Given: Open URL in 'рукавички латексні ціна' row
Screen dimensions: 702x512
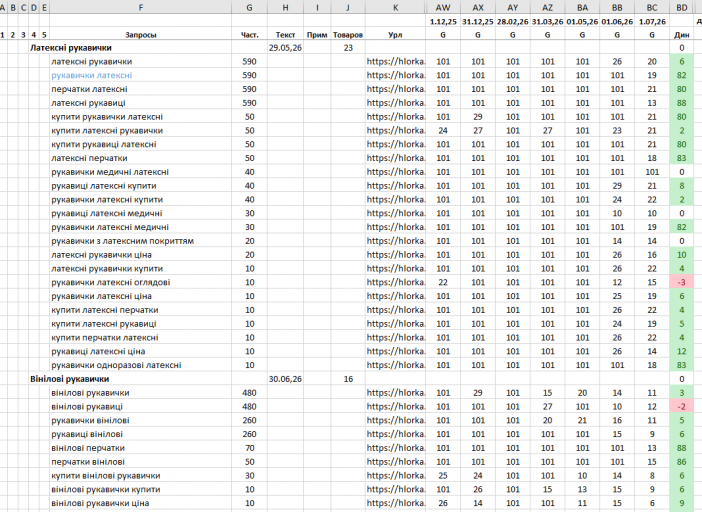Looking at the screenshot, I should (396, 296).
